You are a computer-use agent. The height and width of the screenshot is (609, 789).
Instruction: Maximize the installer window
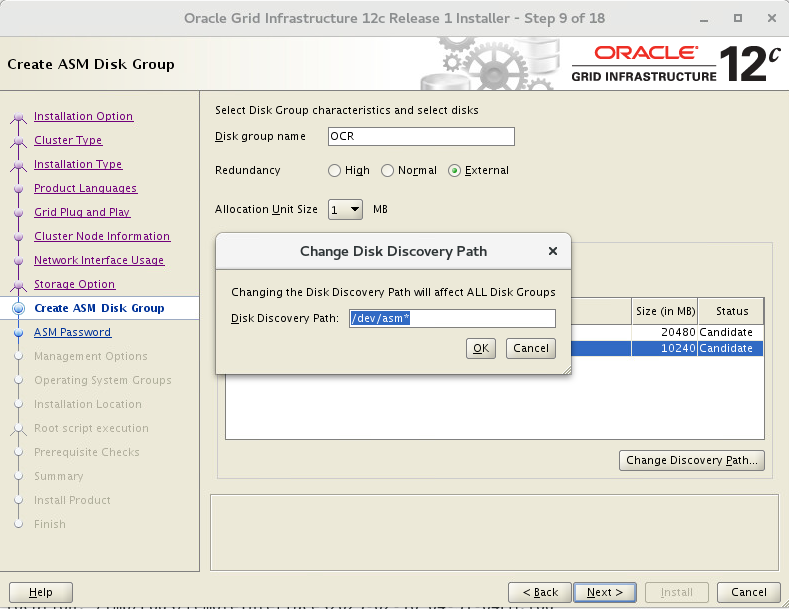[738, 19]
